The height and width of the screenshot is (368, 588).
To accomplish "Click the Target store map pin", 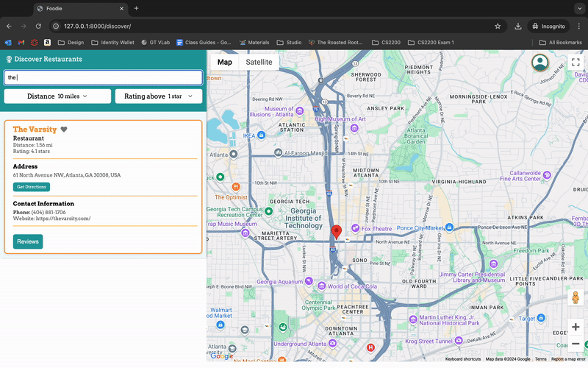I will [x=540, y=319].
